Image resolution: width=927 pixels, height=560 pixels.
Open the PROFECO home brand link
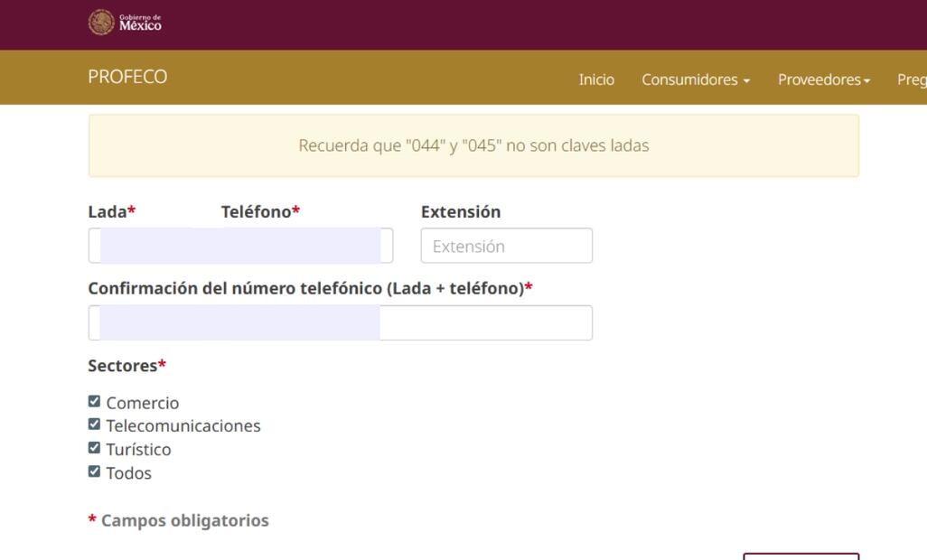click(x=127, y=78)
